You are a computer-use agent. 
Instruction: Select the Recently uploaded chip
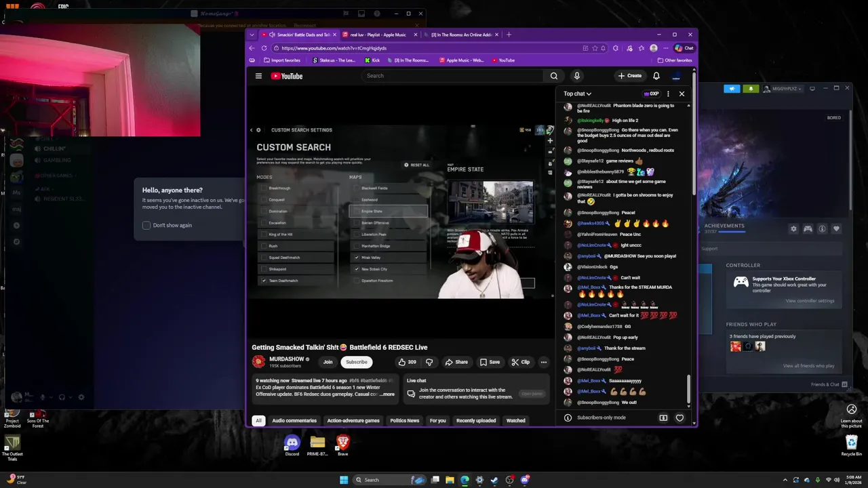(x=476, y=420)
